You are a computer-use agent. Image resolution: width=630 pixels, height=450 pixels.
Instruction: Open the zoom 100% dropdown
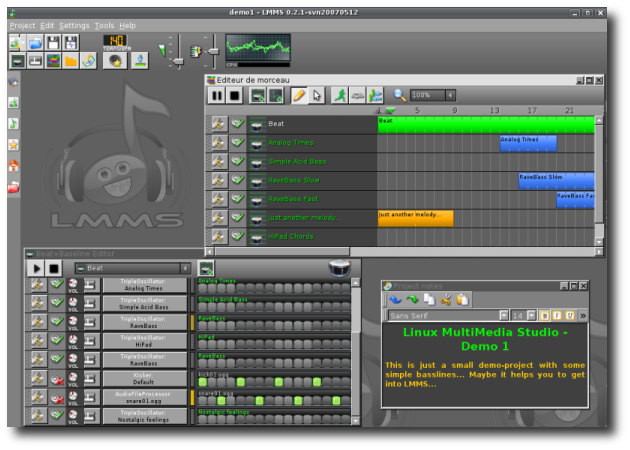pyautogui.click(x=451, y=95)
